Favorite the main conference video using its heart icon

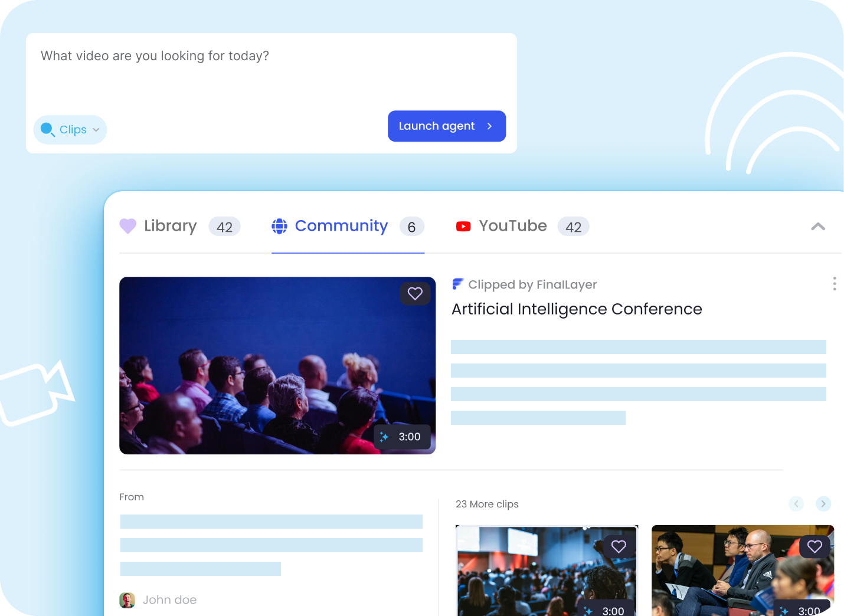pyautogui.click(x=415, y=293)
